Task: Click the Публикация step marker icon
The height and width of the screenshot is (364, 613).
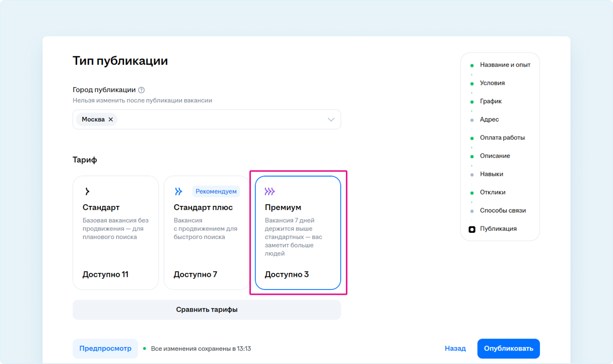Action: [x=472, y=229]
